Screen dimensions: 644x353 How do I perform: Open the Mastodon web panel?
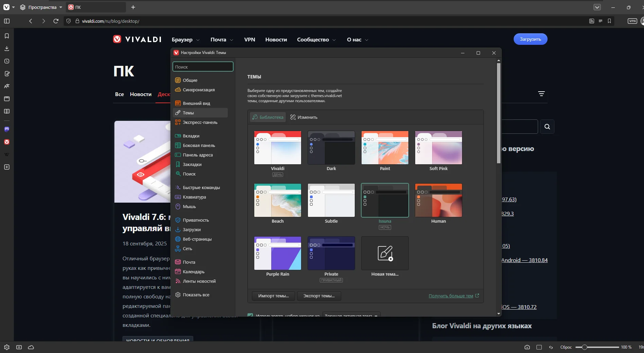click(x=7, y=129)
